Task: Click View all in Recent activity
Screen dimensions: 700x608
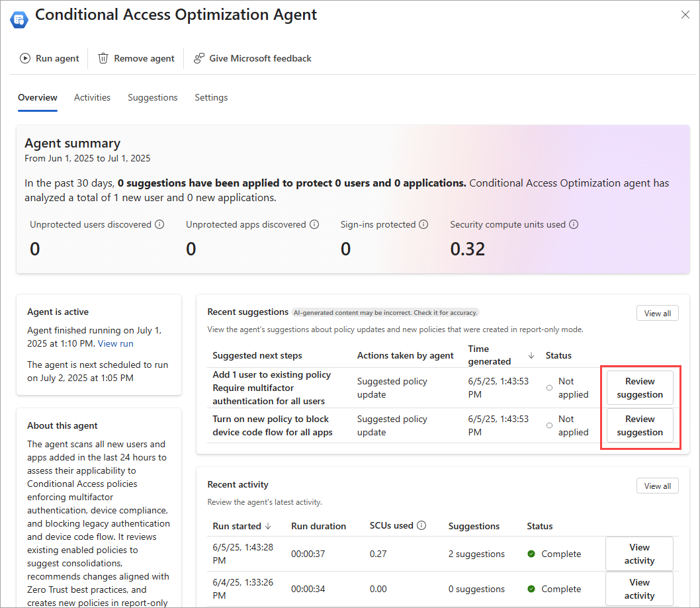Action: tap(657, 486)
